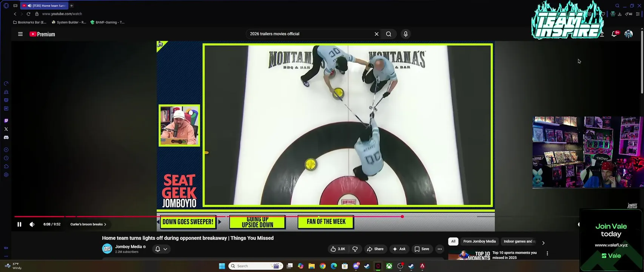Open GX Control speedometer sidebar icon
644x272 pixels.
click(x=6, y=83)
